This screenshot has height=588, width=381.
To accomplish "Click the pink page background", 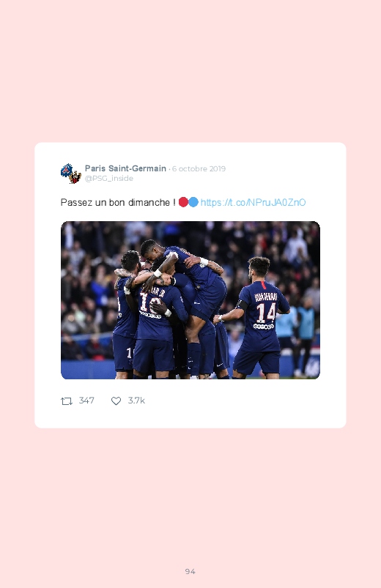I will 190,75.
